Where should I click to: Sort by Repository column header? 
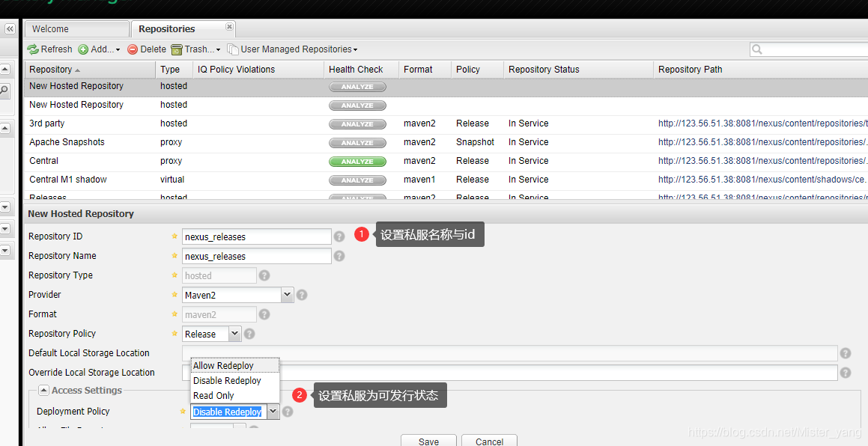[90, 69]
